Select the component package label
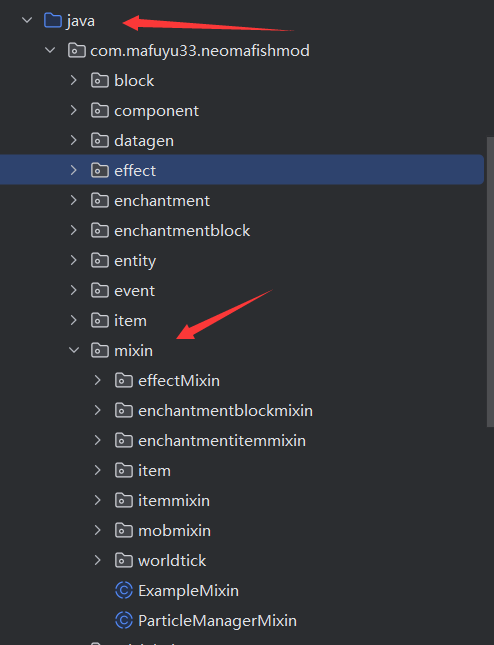Screen dimensions: 494x645 (156, 111)
